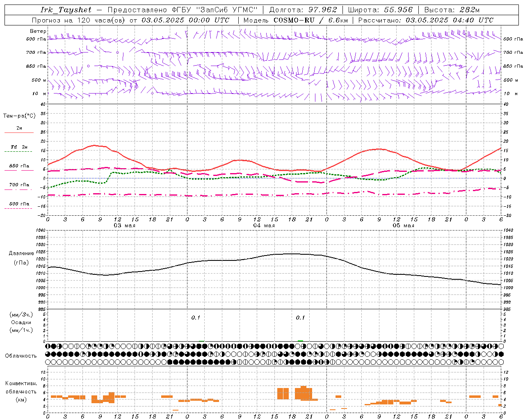Viewport: 525px width, 420px height.
Task: Click the left pressure axis value 1040
Action: [41, 230]
